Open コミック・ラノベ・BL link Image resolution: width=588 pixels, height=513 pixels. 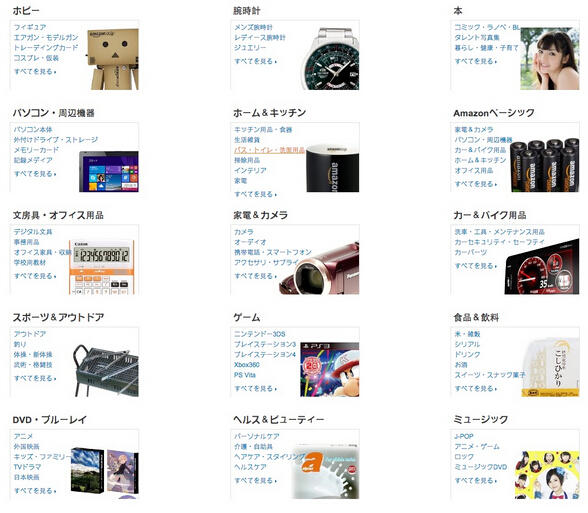[487, 27]
